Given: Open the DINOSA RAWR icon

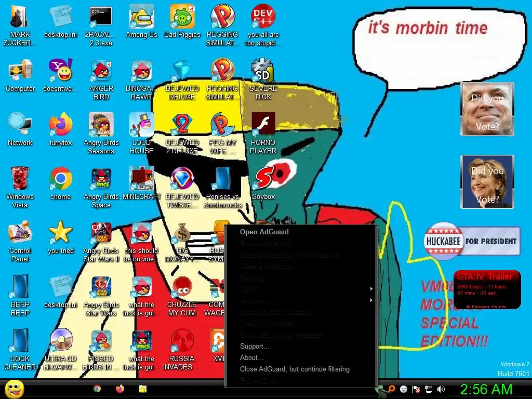Looking at the screenshot, I should (141, 79).
